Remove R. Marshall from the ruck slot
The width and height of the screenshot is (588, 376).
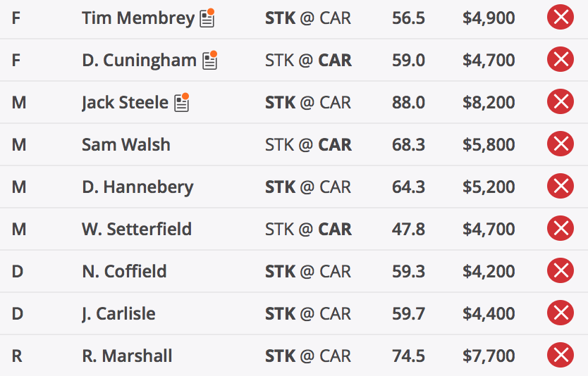(x=561, y=356)
